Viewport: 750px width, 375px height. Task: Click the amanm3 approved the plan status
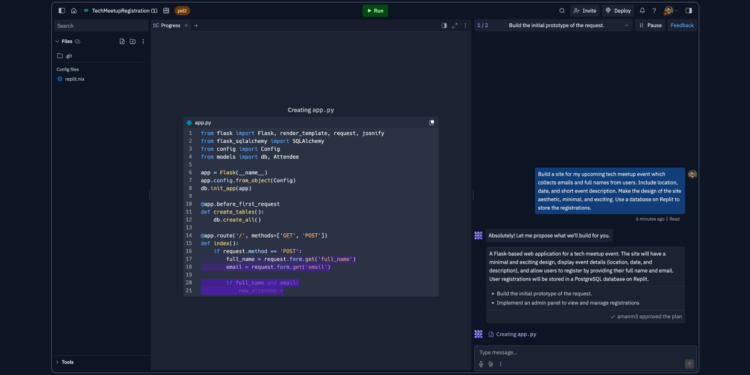[x=646, y=317]
